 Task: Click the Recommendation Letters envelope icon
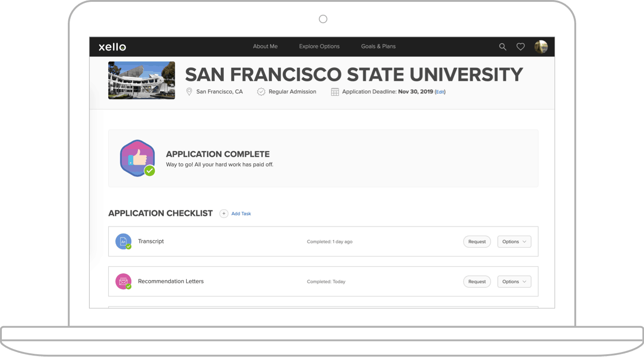tap(123, 281)
